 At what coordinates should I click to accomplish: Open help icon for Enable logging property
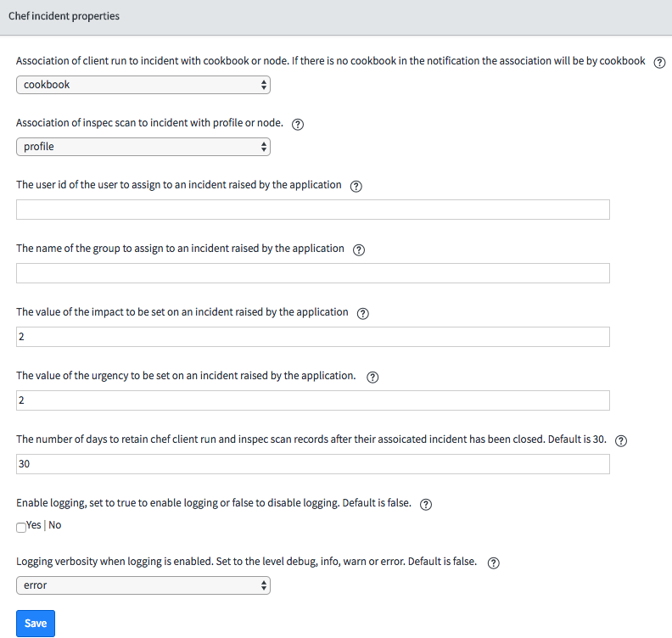(x=426, y=504)
